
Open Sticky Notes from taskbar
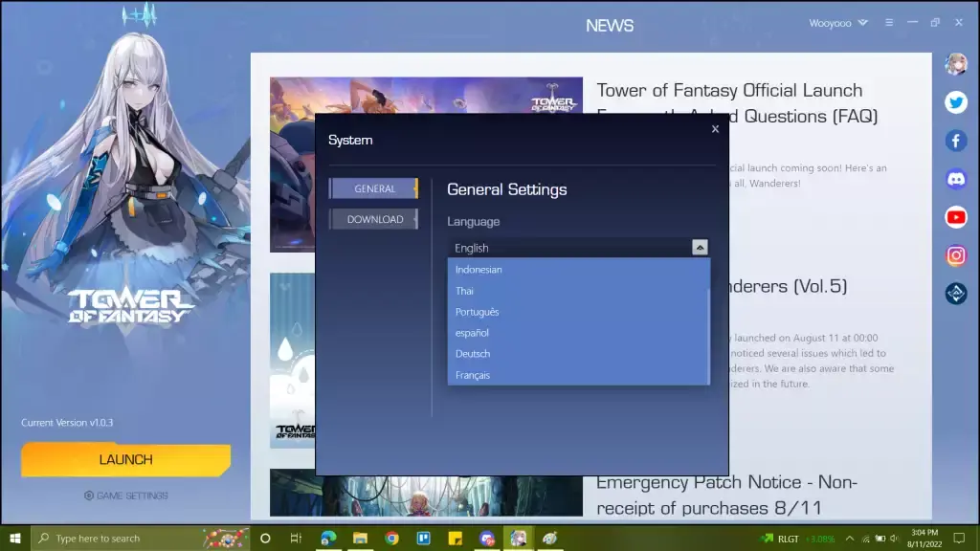pyautogui.click(x=455, y=538)
